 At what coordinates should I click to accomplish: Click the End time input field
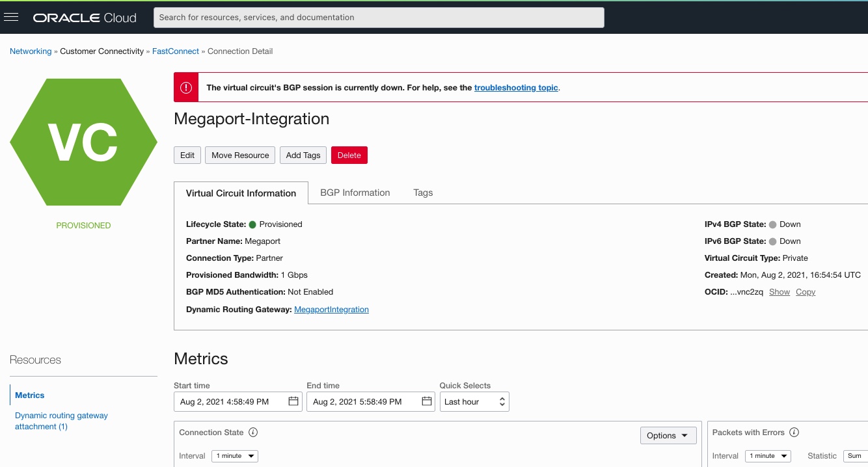click(371, 402)
